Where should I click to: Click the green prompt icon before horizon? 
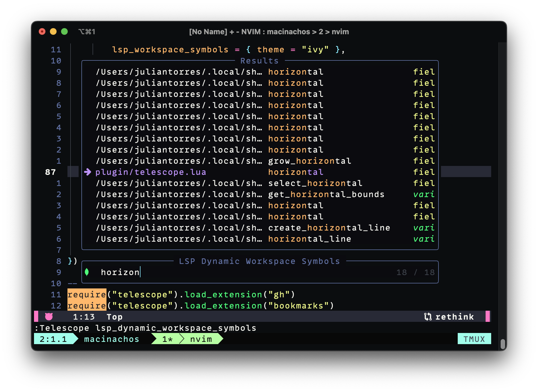click(87, 272)
